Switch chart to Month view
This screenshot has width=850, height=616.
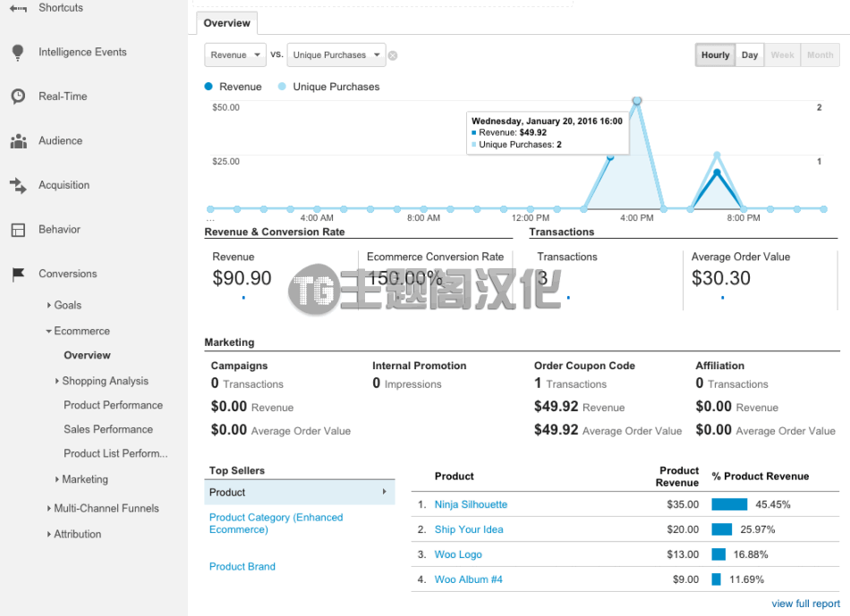[820, 55]
